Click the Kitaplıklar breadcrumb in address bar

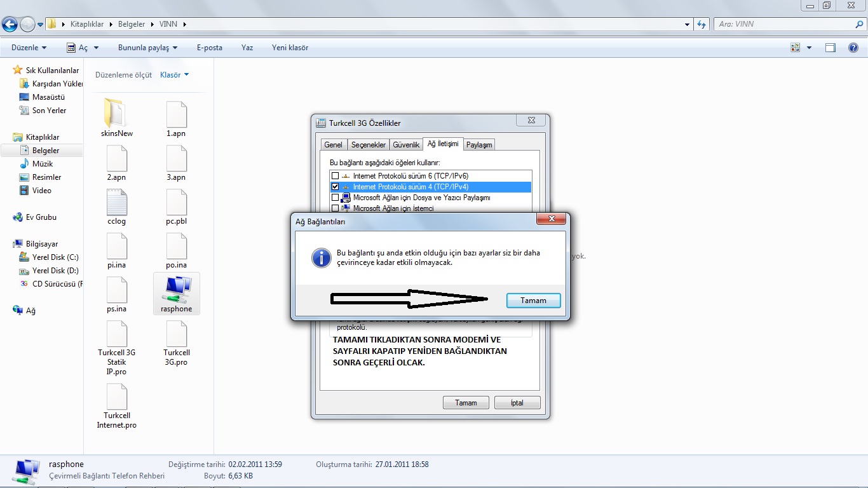pos(88,24)
